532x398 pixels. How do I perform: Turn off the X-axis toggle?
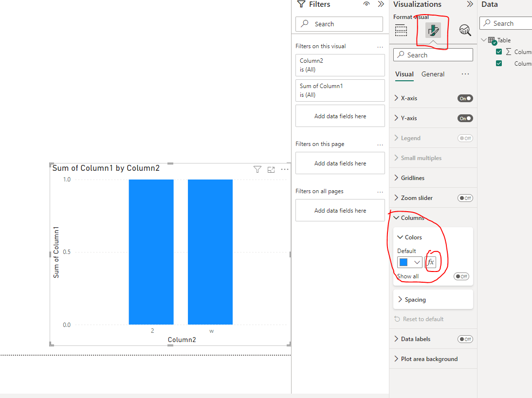pyautogui.click(x=465, y=98)
